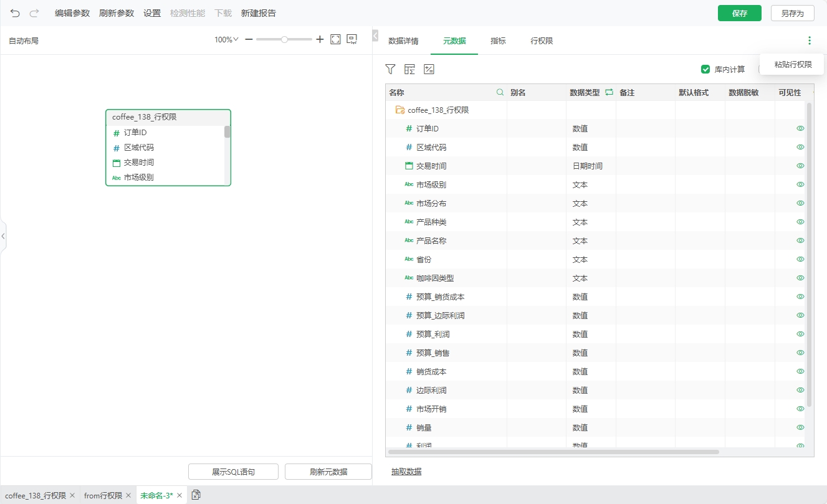
Task: Click the zoom in plus icon
Action: [320, 39]
